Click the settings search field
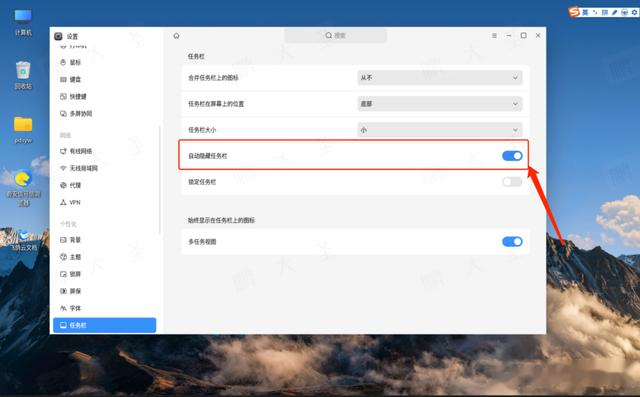Viewport: 640px width, 397px height. click(335, 36)
